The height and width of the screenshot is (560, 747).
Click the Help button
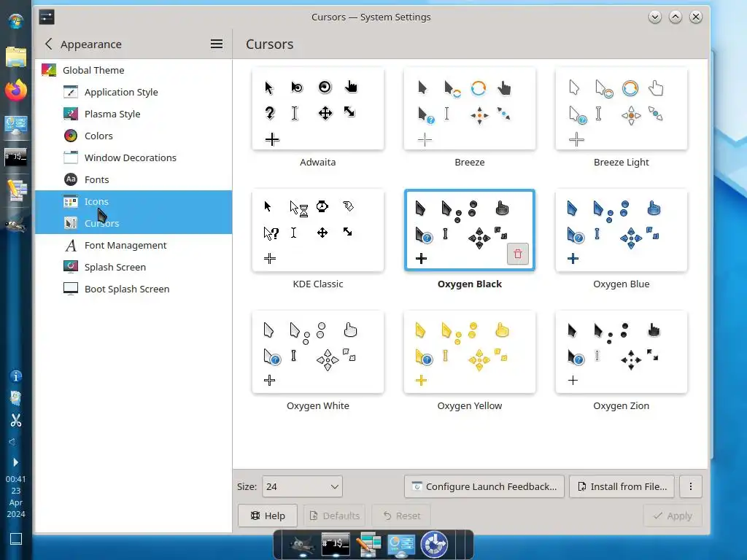(268, 516)
